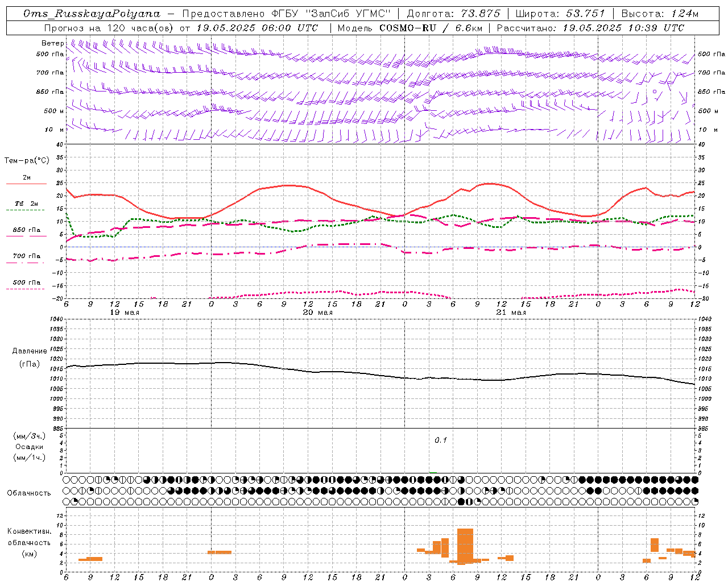
Task: Click the tallest orange convective cloud bar
Action: click(465, 546)
